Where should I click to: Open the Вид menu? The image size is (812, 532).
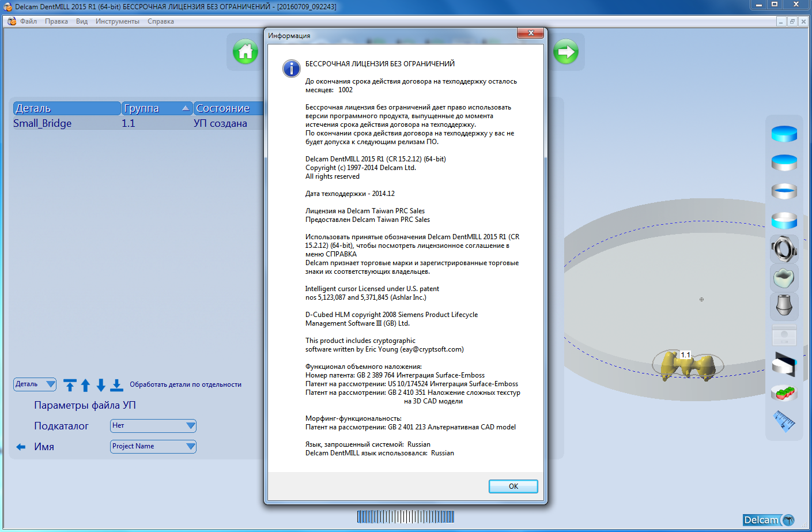point(82,21)
